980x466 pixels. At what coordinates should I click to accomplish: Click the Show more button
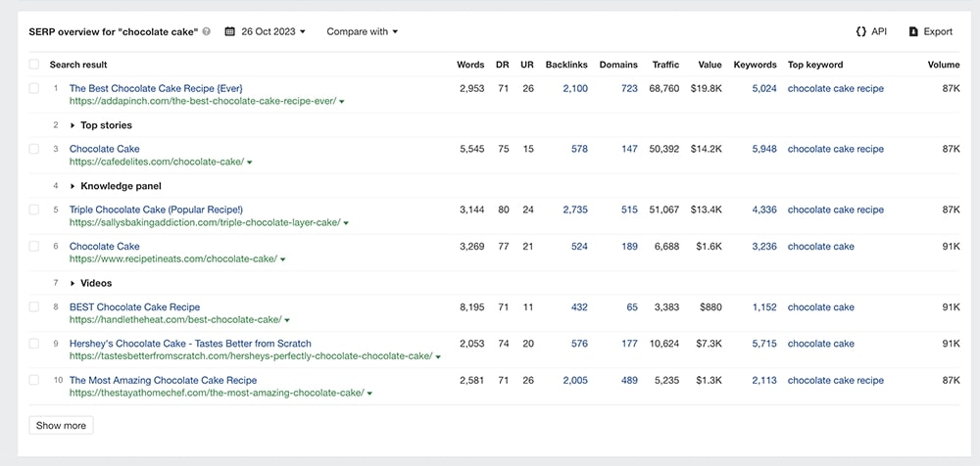point(61,426)
